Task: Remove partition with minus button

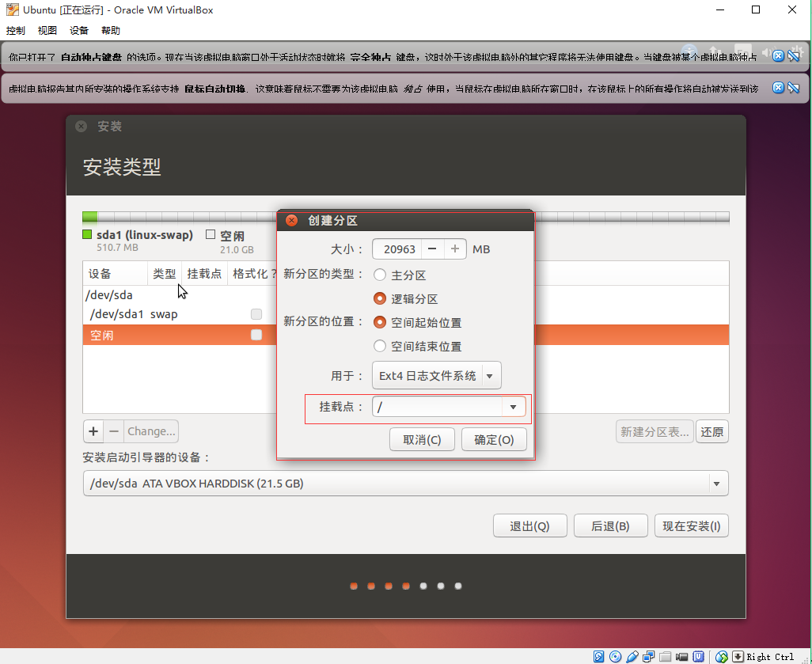Action: coord(114,431)
